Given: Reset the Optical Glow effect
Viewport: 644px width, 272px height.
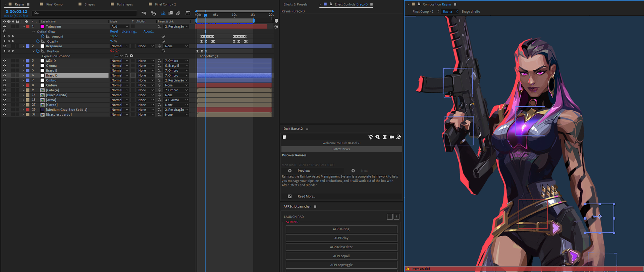Looking at the screenshot, I should tap(114, 32).
